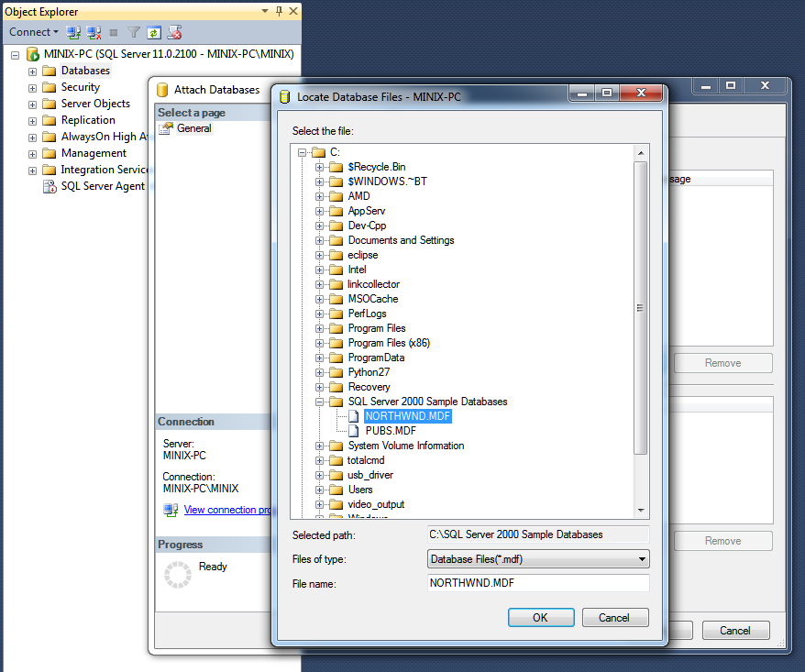Collapse the SQL Server 2000 Sample Databases folder
Image resolution: width=805 pixels, height=672 pixels.
[x=320, y=402]
